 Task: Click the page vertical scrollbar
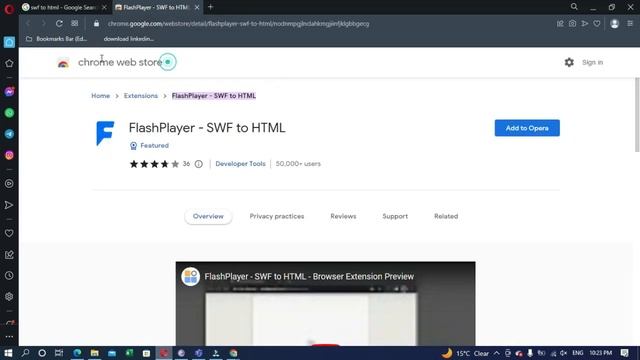click(x=637, y=115)
